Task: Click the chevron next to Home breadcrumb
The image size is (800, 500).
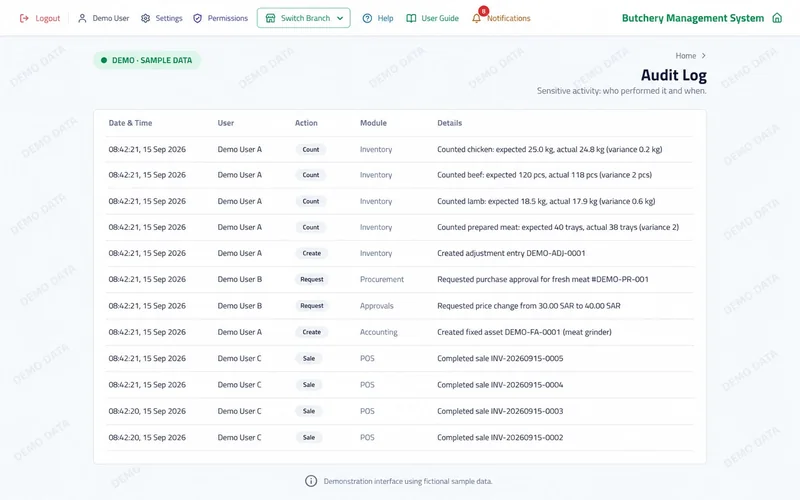Action: [x=704, y=56]
